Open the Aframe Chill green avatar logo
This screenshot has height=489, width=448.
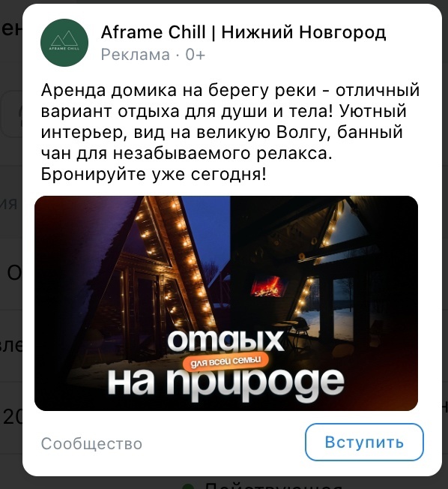64,43
